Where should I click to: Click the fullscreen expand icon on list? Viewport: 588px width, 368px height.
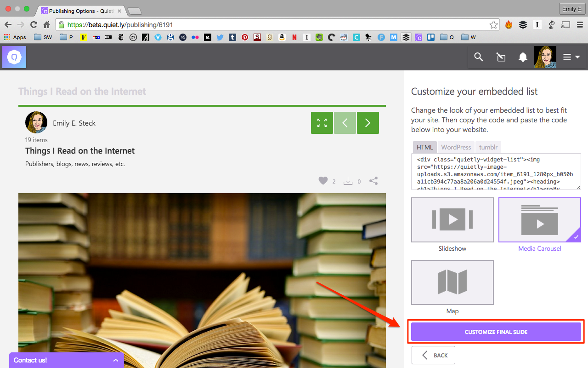322,123
